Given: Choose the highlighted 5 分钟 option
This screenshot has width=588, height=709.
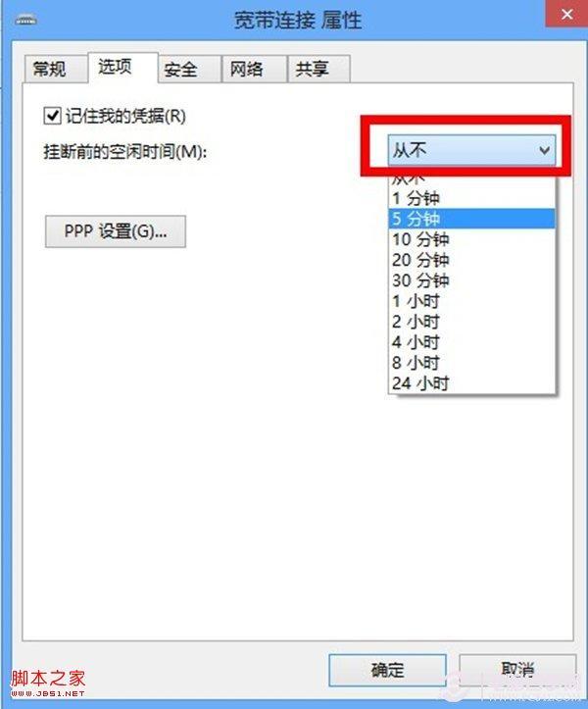Looking at the screenshot, I should point(471,219).
